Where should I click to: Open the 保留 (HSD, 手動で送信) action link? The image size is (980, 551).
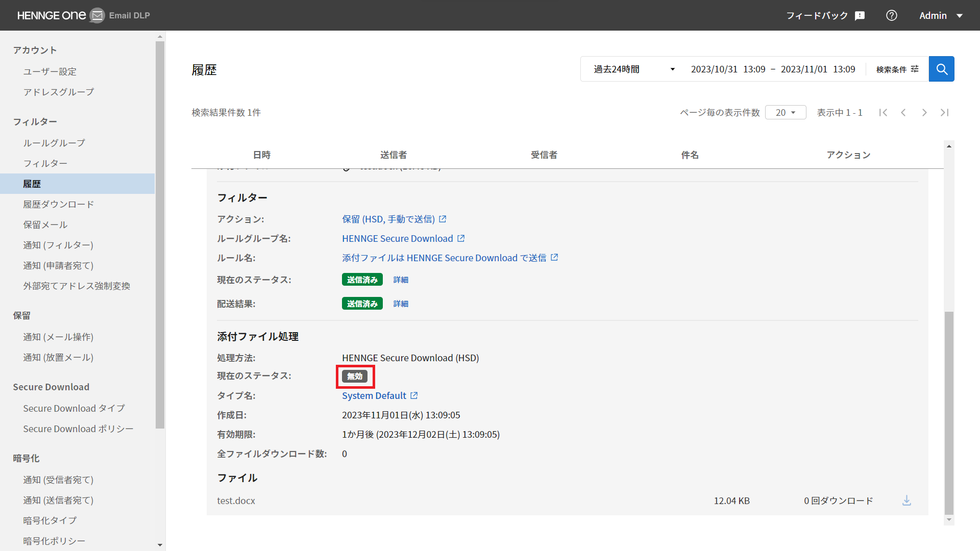tap(388, 219)
